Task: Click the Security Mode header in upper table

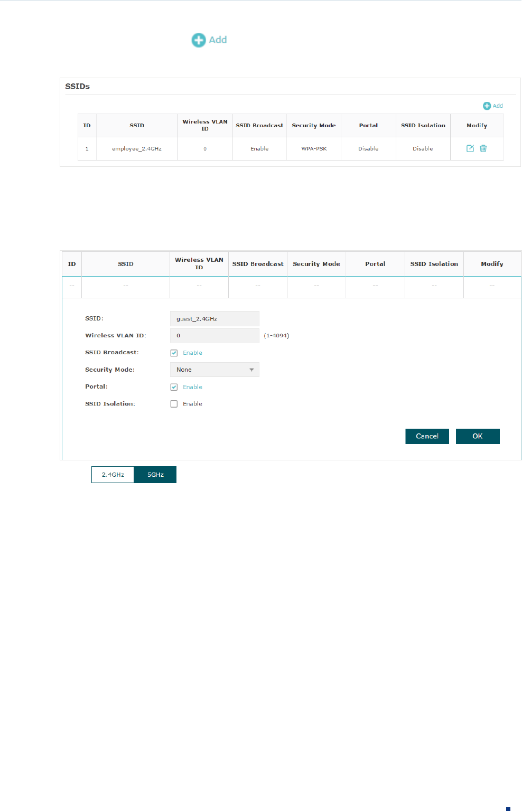Action: click(314, 126)
